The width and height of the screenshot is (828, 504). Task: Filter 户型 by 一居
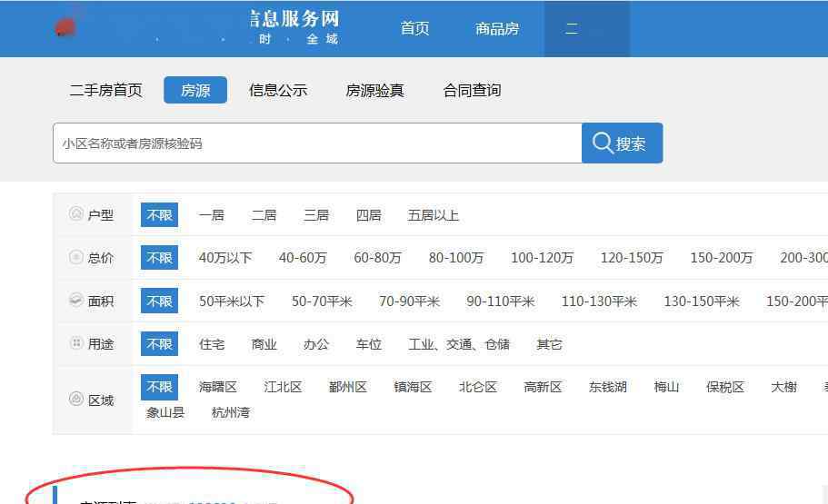[x=212, y=215]
